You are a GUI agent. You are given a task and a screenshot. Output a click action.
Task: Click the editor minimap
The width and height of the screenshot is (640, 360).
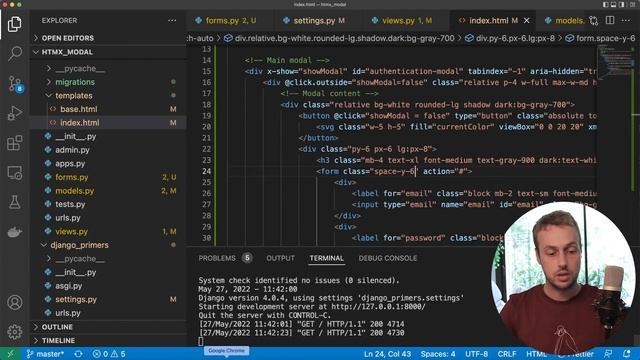point(616,61)
